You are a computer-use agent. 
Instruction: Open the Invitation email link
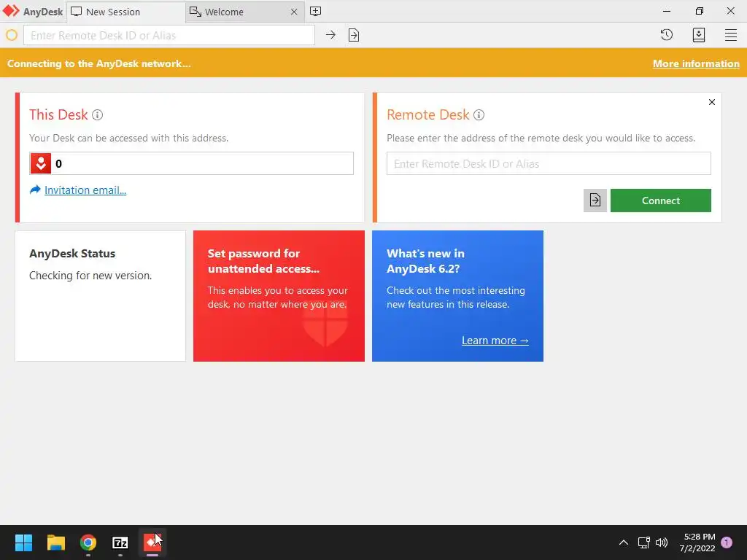(x=85, y=190)
